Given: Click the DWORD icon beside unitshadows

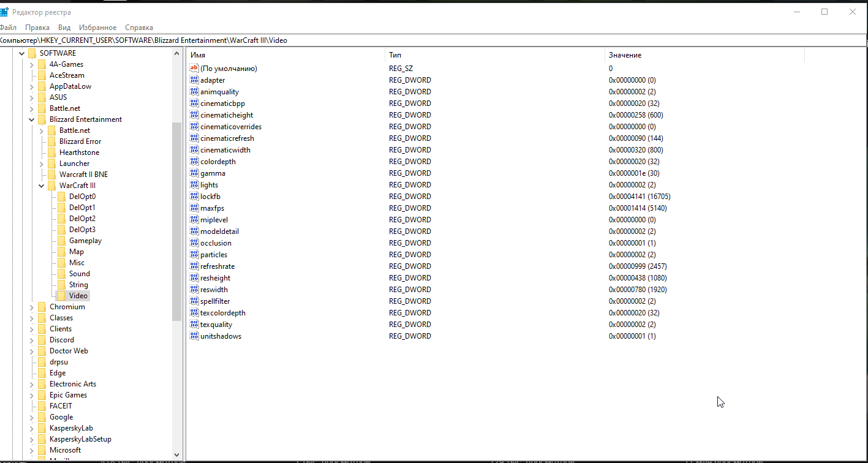Looking at the screenshot, I should [x=194, y=336].
